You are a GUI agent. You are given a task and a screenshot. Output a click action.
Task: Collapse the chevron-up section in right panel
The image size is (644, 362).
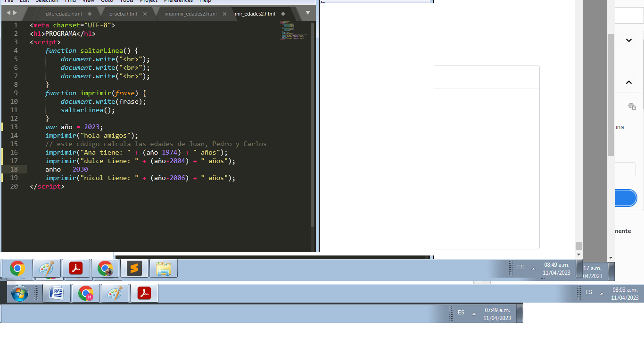[629, 82]
